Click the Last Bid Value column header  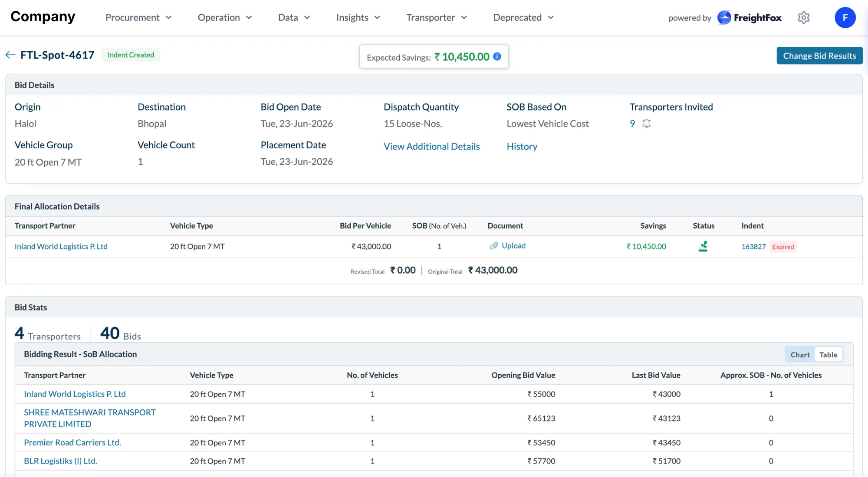point(656,375)
